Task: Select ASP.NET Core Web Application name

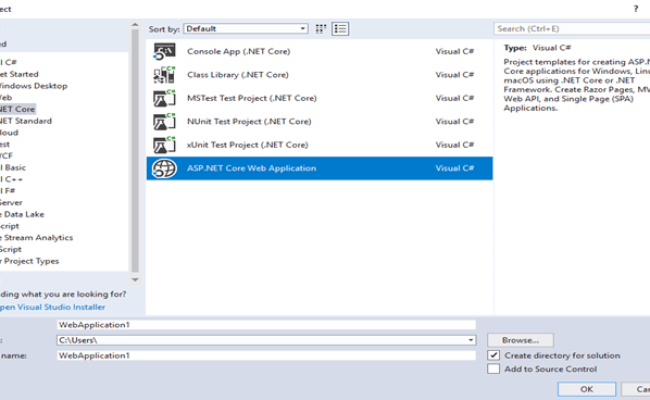Action: tap(251, 168)
